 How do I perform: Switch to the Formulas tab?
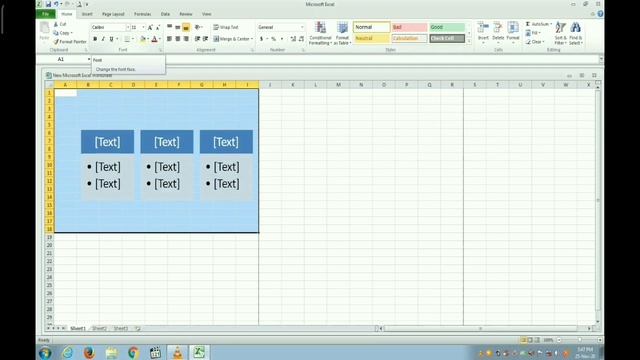pyautogui.click(x=142, y=14)
